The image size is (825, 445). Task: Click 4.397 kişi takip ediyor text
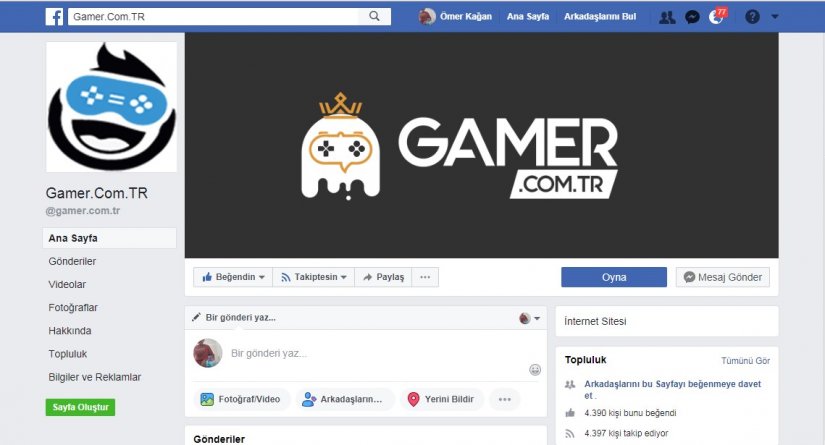click(626, 433)
